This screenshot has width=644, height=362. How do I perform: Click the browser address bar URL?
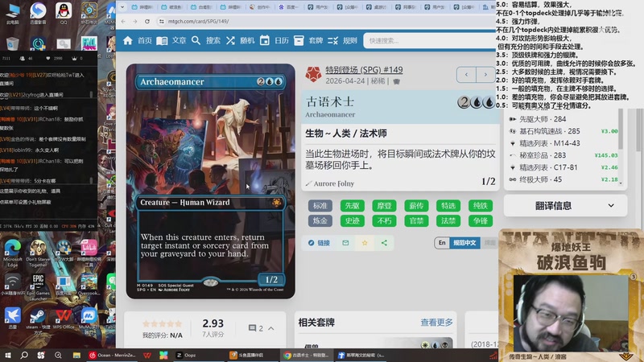tap(198, 22)
